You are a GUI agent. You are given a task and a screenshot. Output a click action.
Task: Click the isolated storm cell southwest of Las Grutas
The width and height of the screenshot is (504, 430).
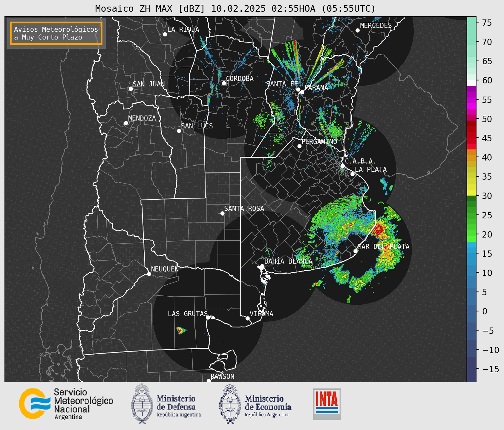tap(181, 330)
